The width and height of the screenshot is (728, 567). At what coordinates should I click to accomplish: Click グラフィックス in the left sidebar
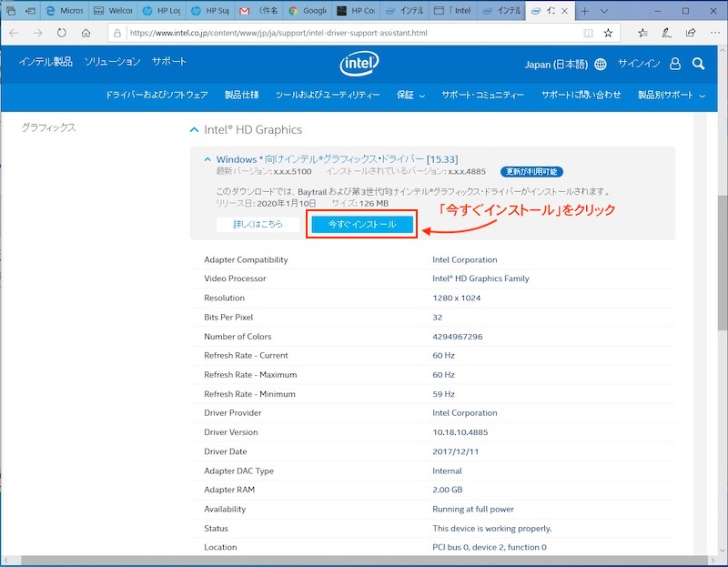(x=49, y=127)
